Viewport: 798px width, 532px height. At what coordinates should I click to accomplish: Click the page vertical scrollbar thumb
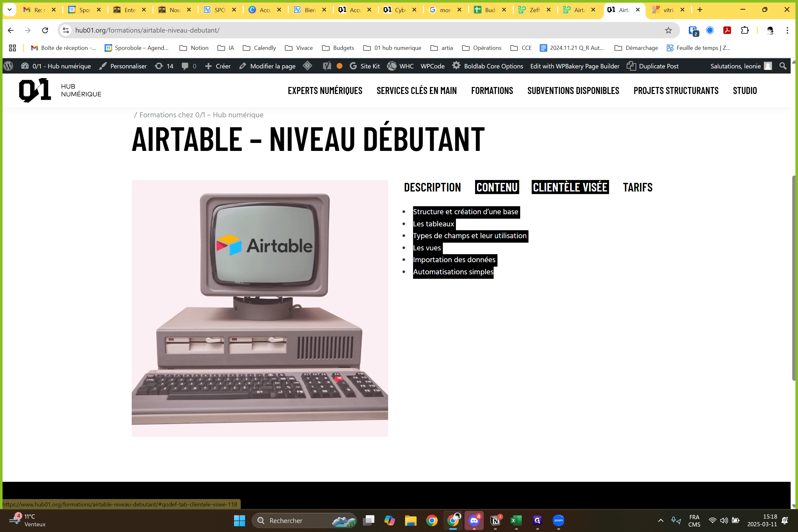pyautogui.click(x=794, y=278)
